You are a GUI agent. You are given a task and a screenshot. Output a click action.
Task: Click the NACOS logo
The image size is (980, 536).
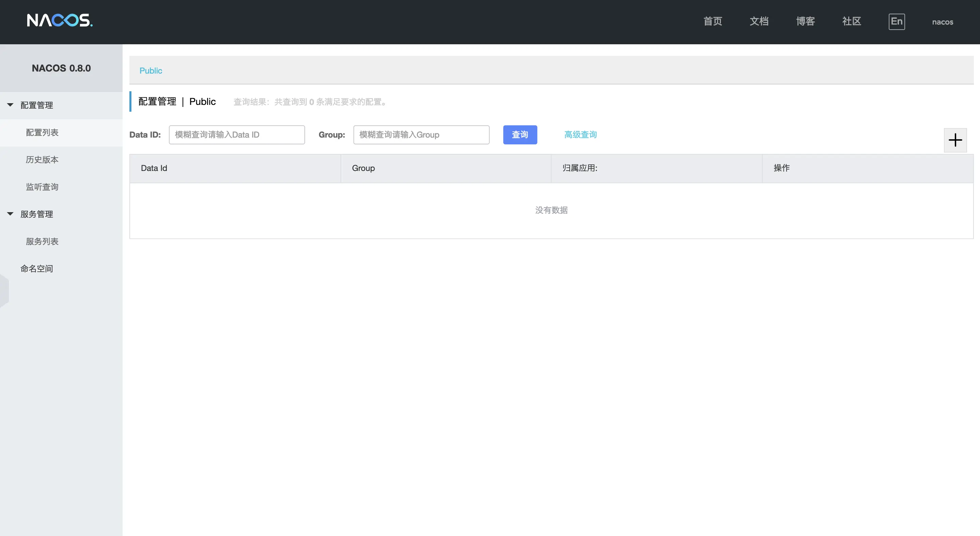coord(60,20)
